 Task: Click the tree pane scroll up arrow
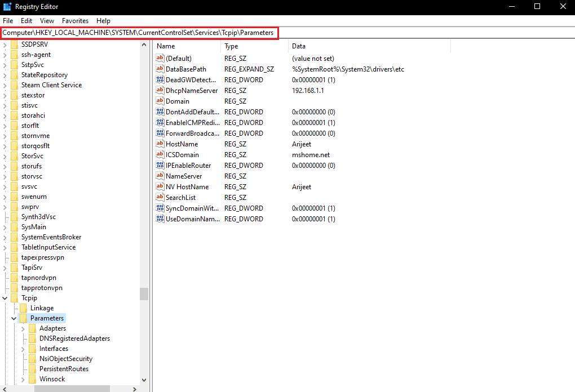[144, 44]
